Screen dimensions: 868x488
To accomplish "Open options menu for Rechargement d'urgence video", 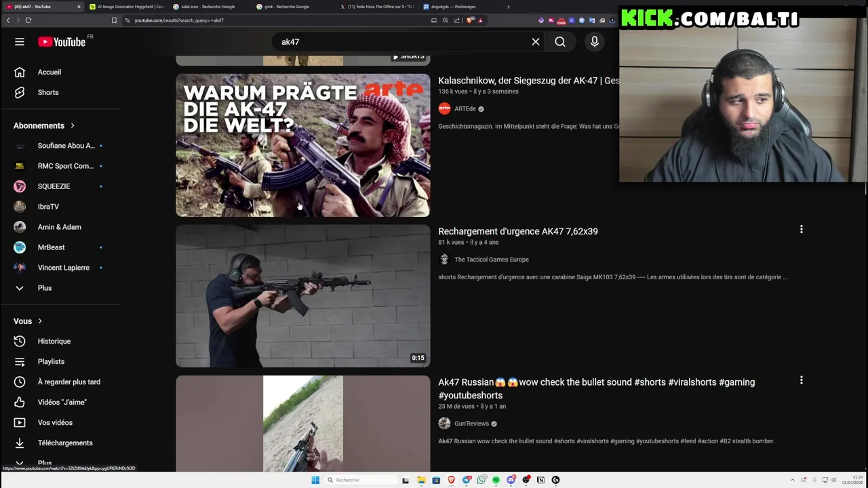I will tap(802, 230).
